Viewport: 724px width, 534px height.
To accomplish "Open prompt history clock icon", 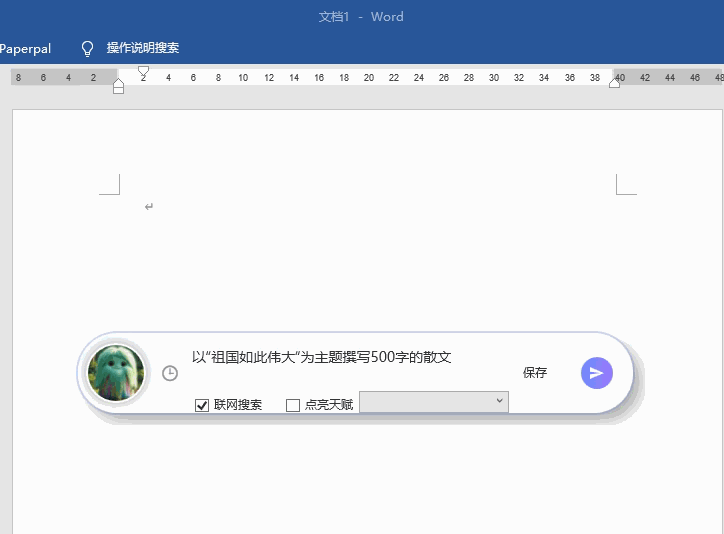I will tap(170, 373).
